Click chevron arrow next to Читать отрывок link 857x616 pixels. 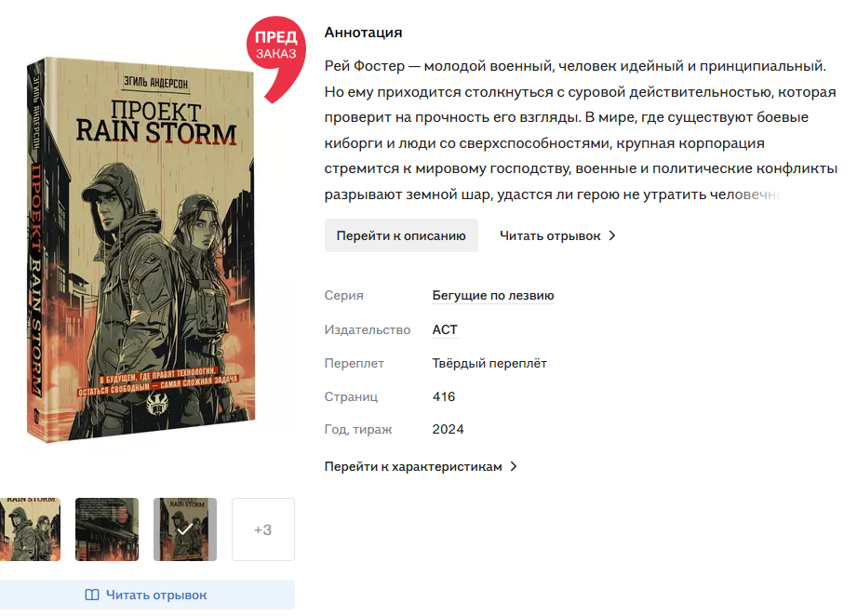click(x=612, y=235)
